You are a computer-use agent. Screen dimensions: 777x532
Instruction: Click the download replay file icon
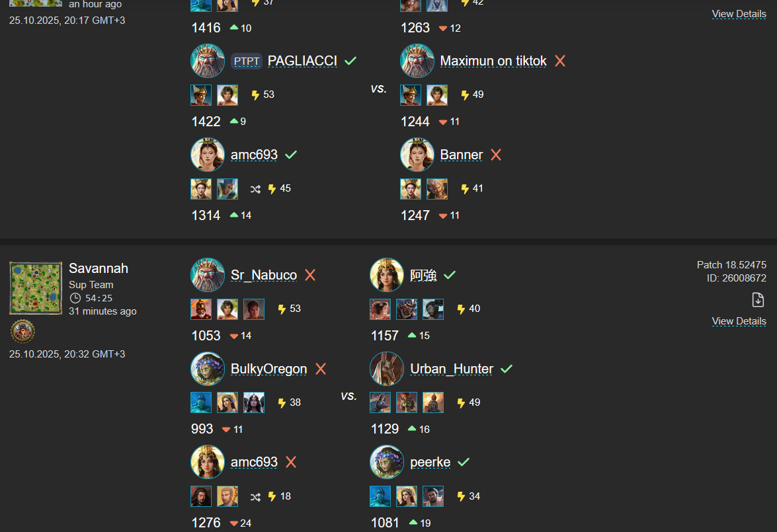(758, 299)
